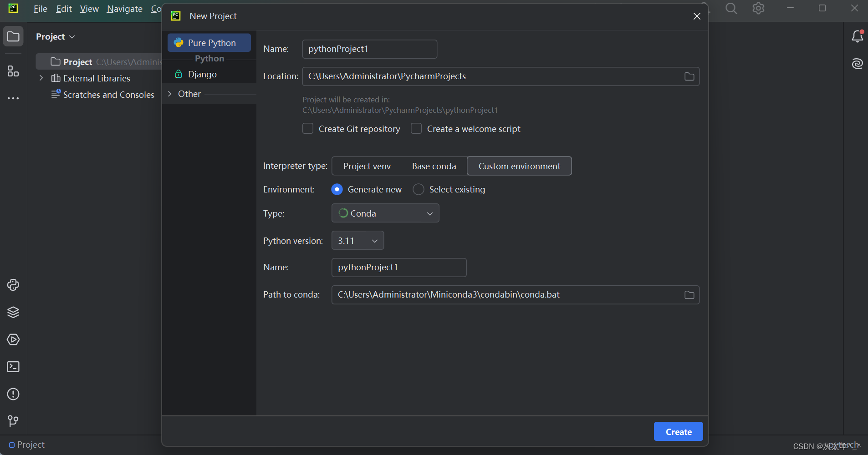Choose Custom environment interpreter type
The image size is (868, 455).
(519, 166)
